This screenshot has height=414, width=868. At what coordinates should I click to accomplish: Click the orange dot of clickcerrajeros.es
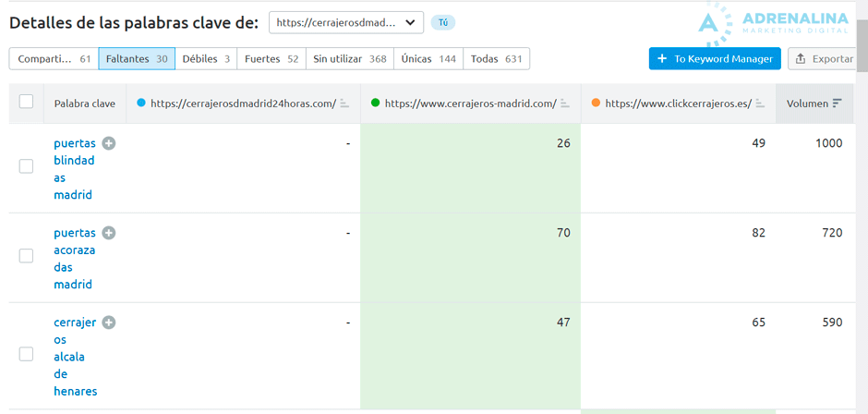coord(596,103)
